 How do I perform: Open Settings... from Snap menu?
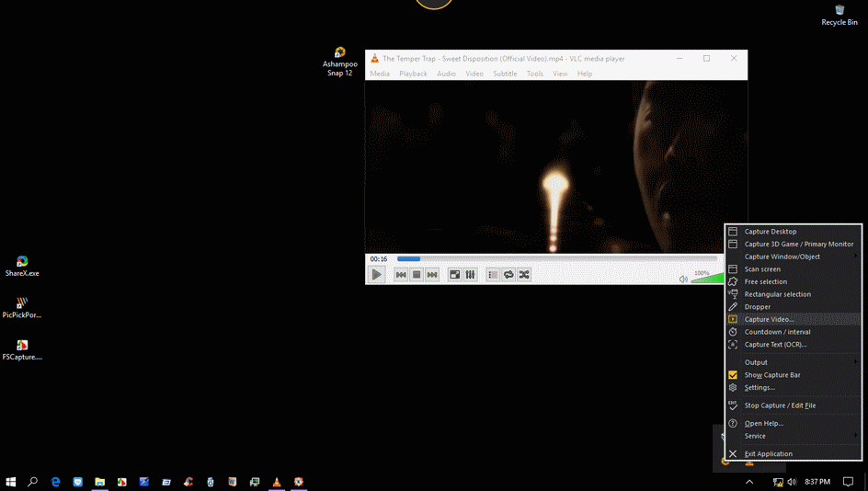click(793, 387)
